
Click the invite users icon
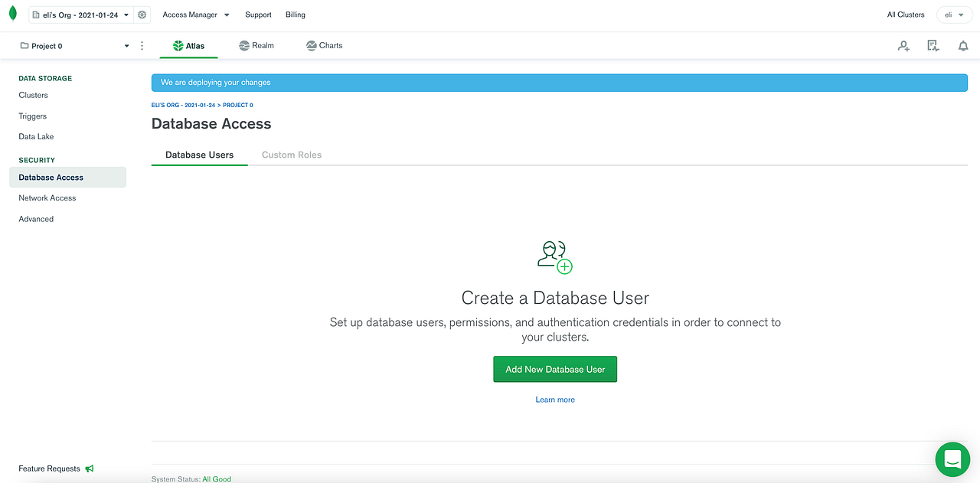click(x=903, y=46)
